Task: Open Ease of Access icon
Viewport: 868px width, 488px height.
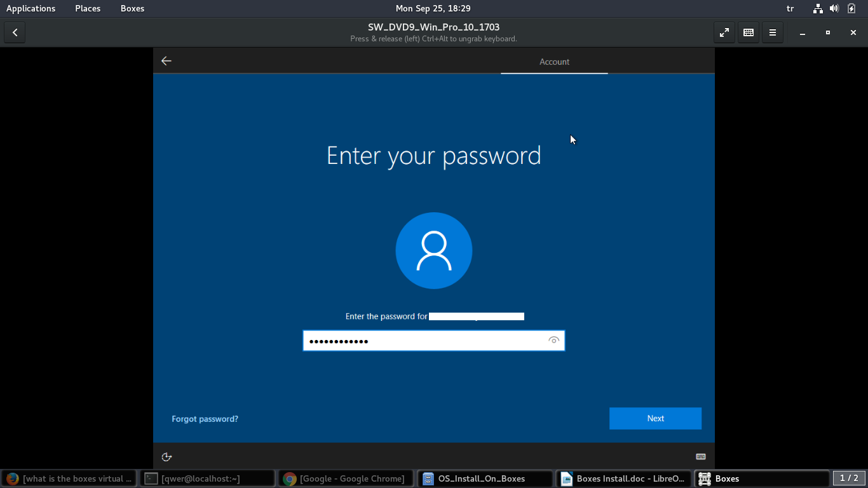Action: [x=166, y=457]
